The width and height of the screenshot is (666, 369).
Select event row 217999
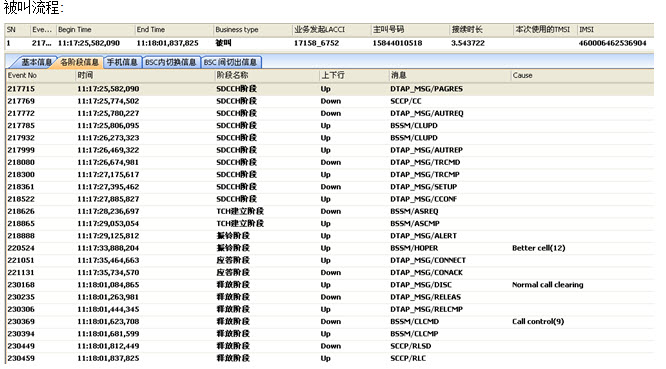(x=330, y=150)
